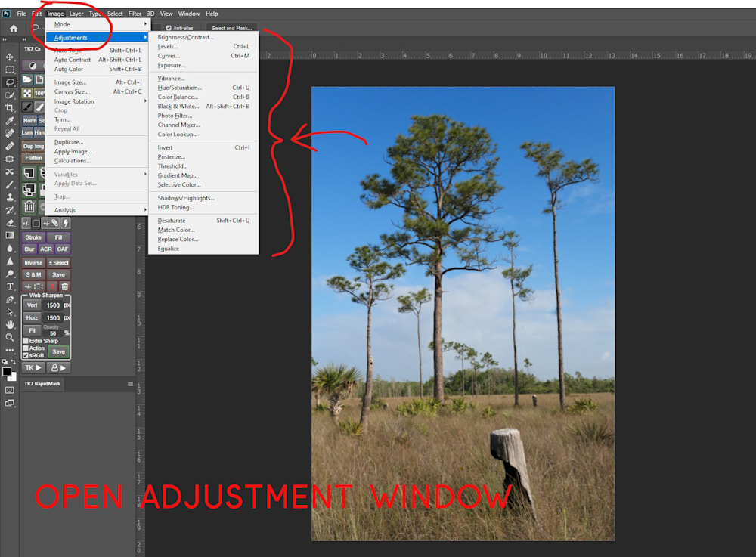Click the TK7 RapidMask panel tab

pos(42,384)
